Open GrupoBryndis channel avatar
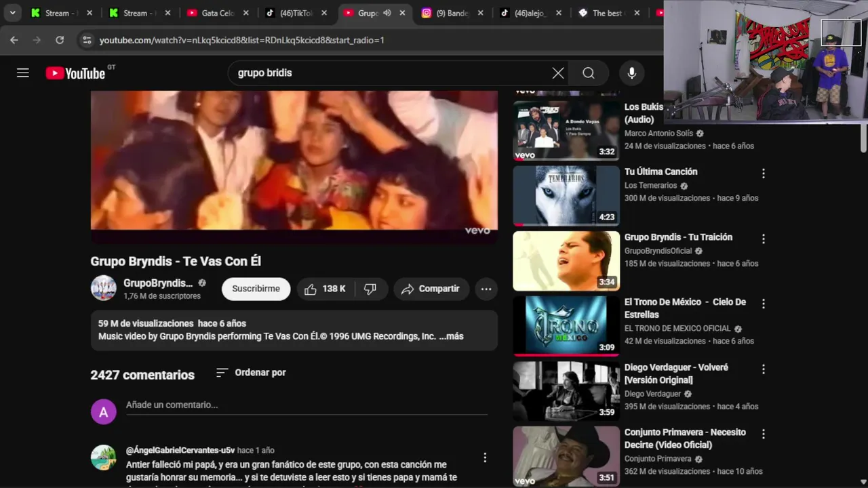The width and height of the screenshot is (868, 488). tap(104, 288)
